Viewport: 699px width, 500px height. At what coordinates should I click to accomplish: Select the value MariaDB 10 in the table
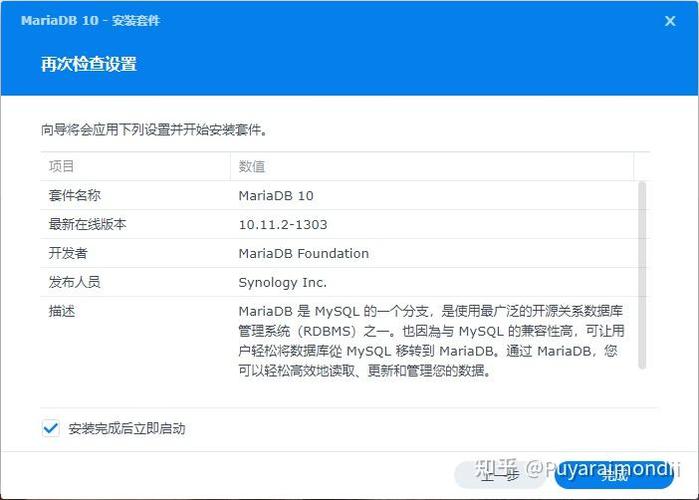(x=276, y=196)
